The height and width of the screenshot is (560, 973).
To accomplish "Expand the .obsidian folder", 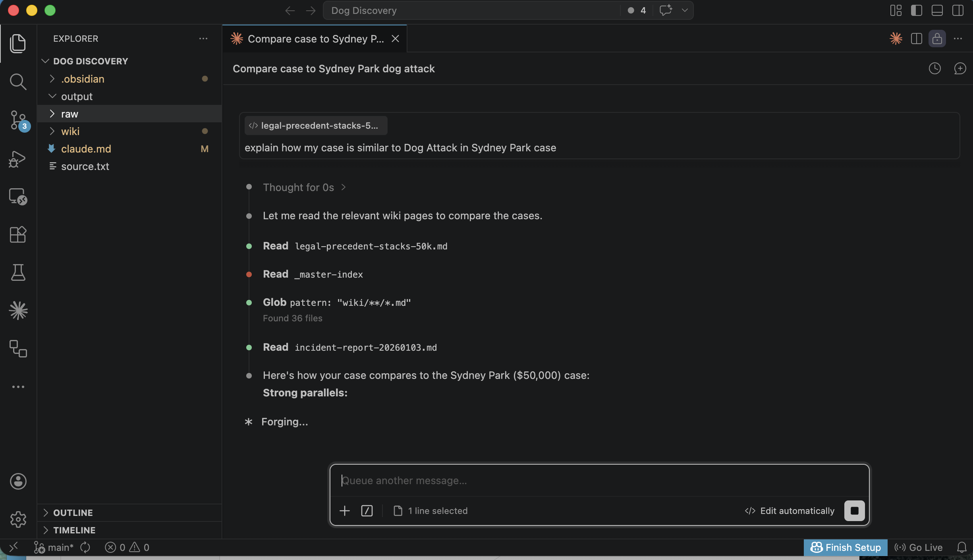I will 129,79.
